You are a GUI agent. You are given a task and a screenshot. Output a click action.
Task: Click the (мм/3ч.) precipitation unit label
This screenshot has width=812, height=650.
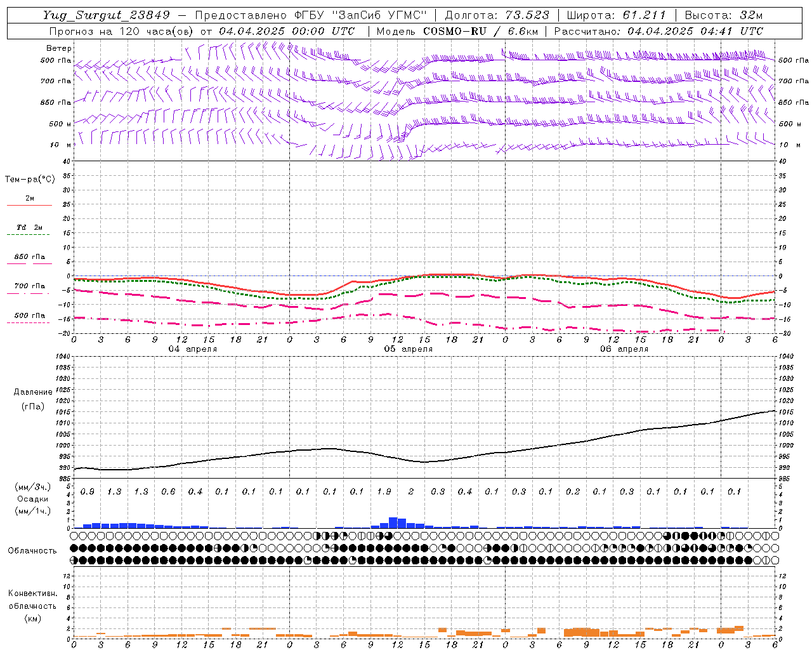click(33, 487)
